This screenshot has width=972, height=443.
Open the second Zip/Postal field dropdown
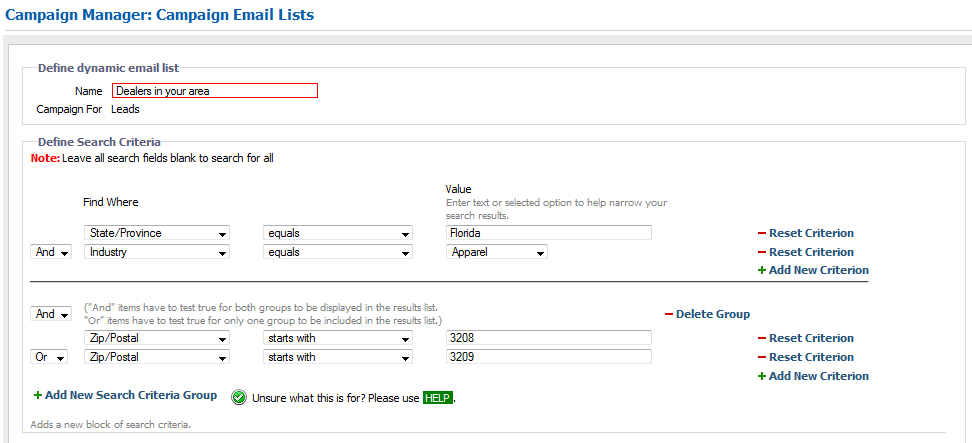point(157,357)
